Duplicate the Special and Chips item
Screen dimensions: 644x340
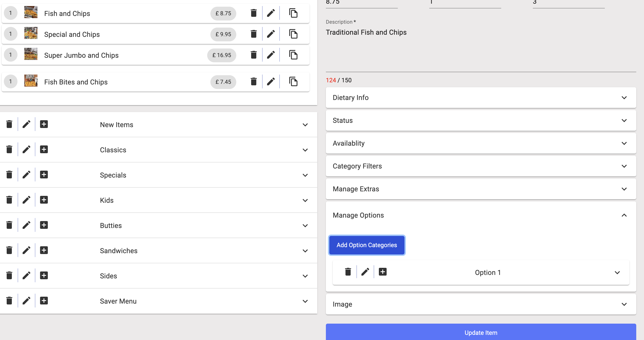click(293, 34)
